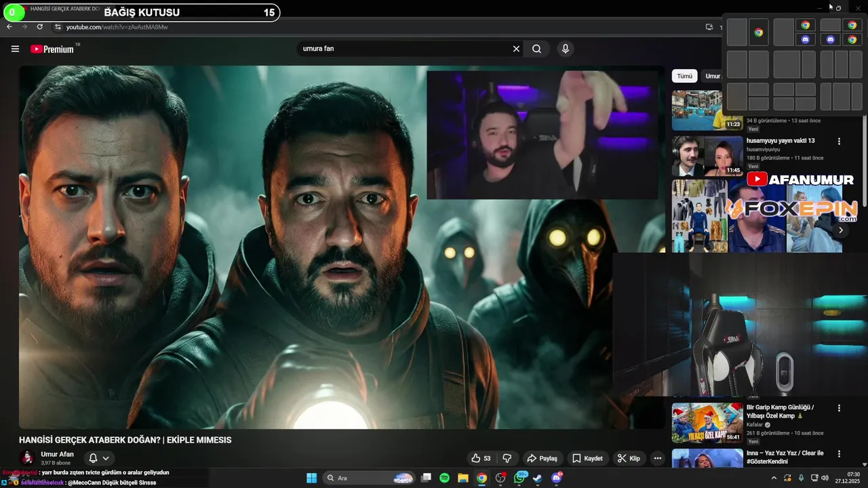Reload the page with the refresh icon
Screen dimensions: 868x488
point(40,27)
